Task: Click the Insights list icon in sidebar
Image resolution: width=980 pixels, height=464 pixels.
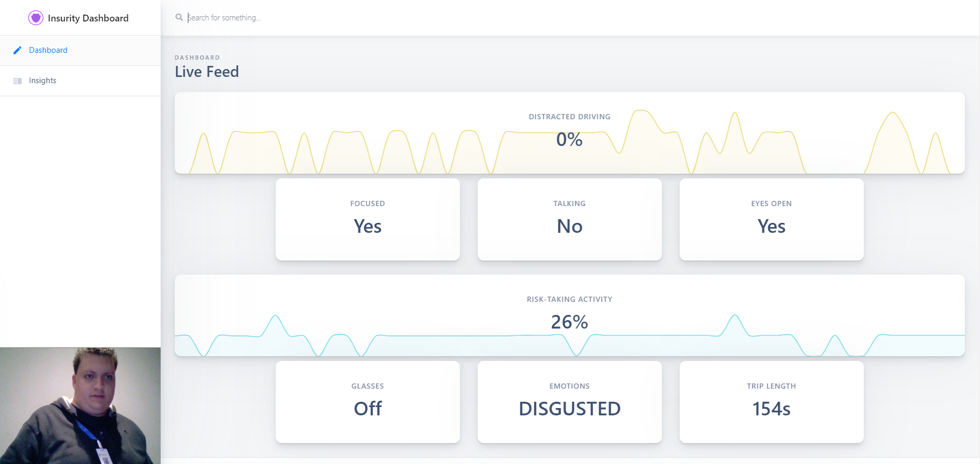Action: coord(17,81)
